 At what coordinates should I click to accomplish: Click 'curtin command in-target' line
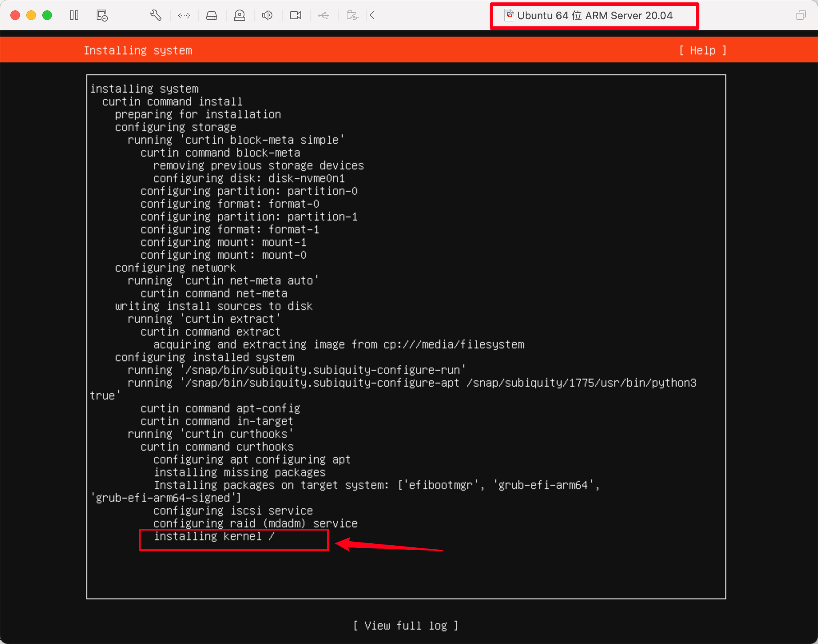(217, 421)
